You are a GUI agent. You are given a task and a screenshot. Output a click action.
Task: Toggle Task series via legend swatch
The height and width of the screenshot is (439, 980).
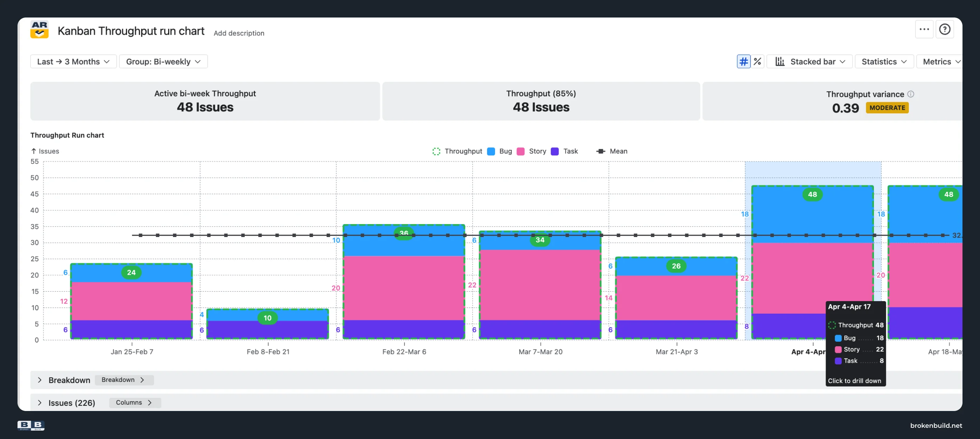point(555,151)
